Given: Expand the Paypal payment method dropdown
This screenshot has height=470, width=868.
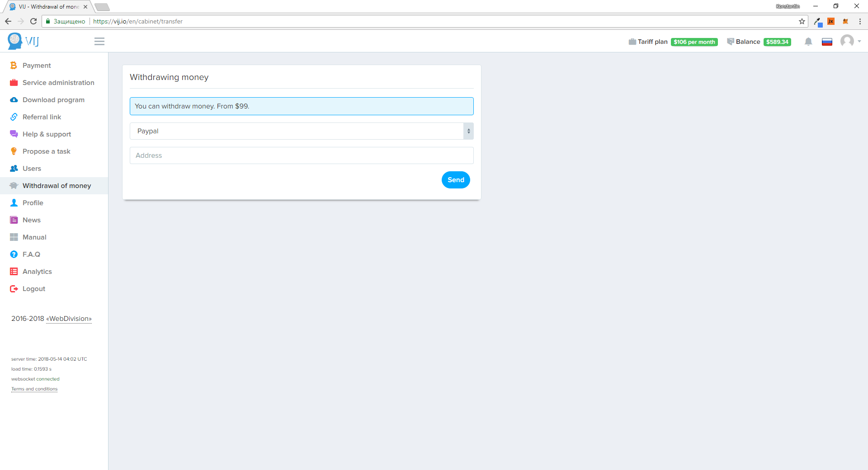Looking at the screenshot, I should [301, 131].
